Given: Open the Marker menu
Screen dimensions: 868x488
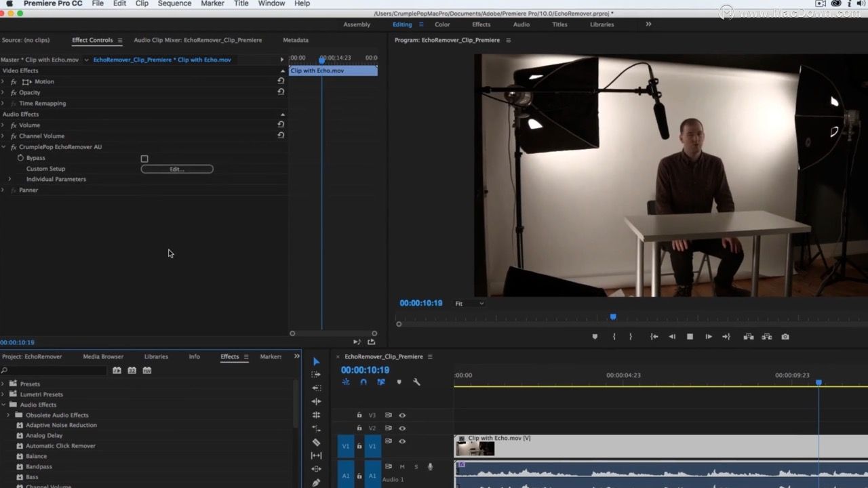Looking at the screenshot, I should [x=212, y=3].
